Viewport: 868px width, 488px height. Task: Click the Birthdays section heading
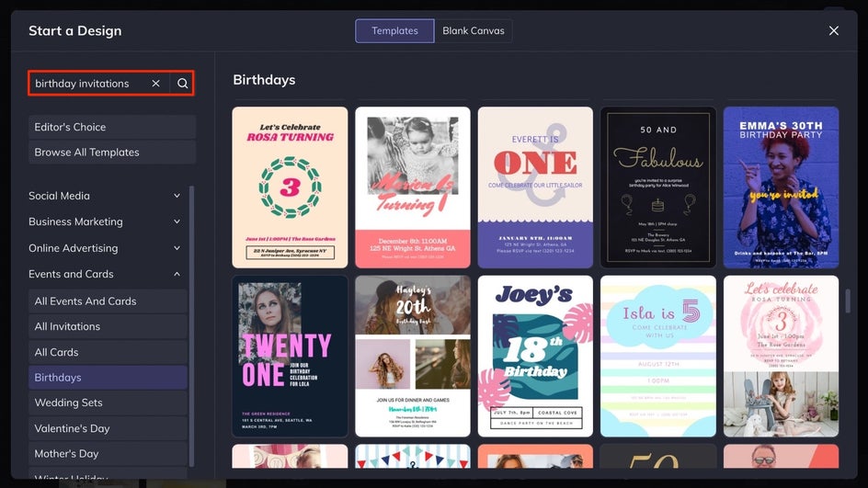(264, 80)
